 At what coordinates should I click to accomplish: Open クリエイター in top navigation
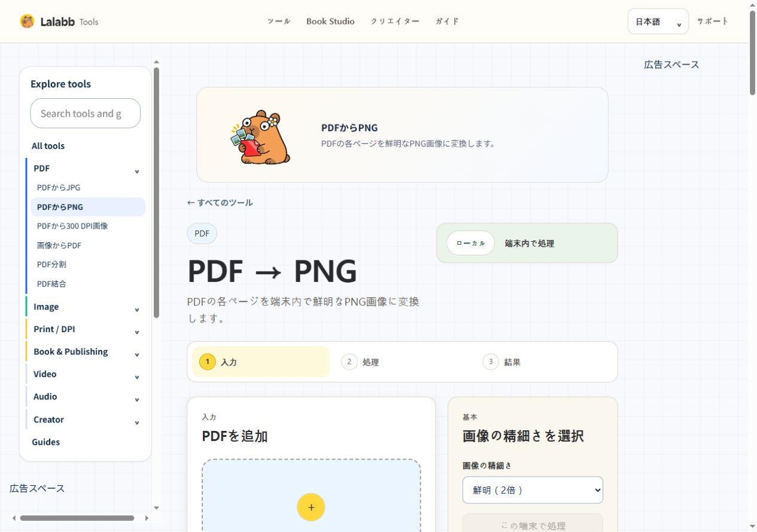click(x=395, y=22)
